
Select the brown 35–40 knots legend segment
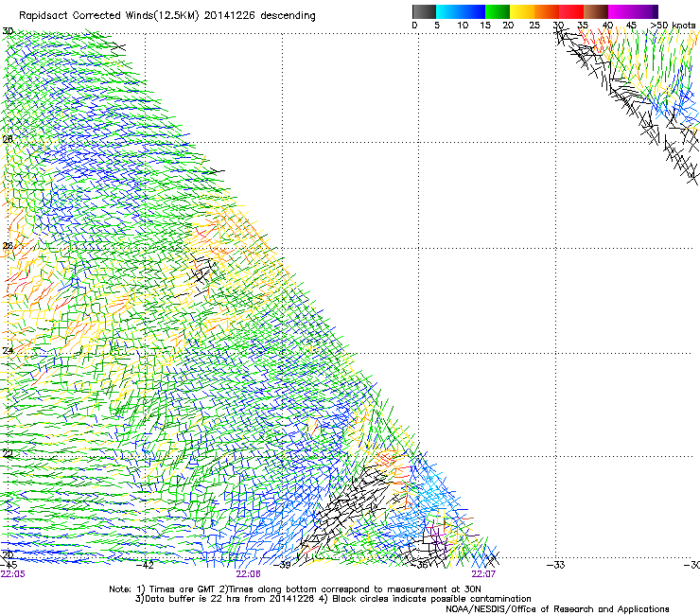tap(596, 11)
